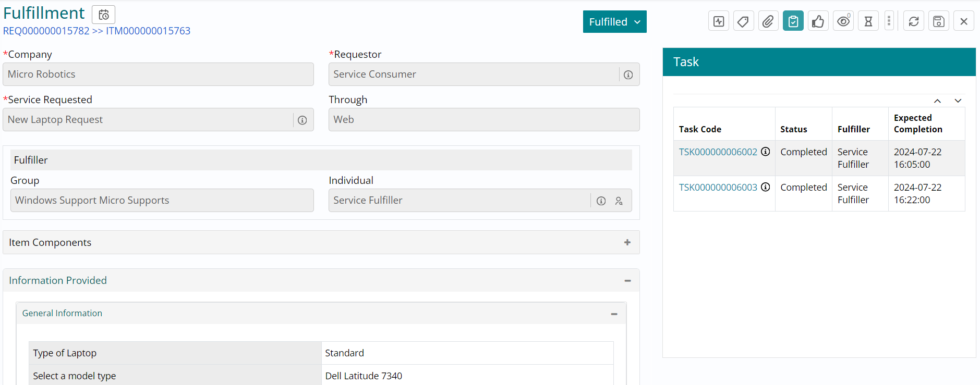Open the activity pulse icon in toolbar
Screen dimensions: 980x385
pos(719,21)
